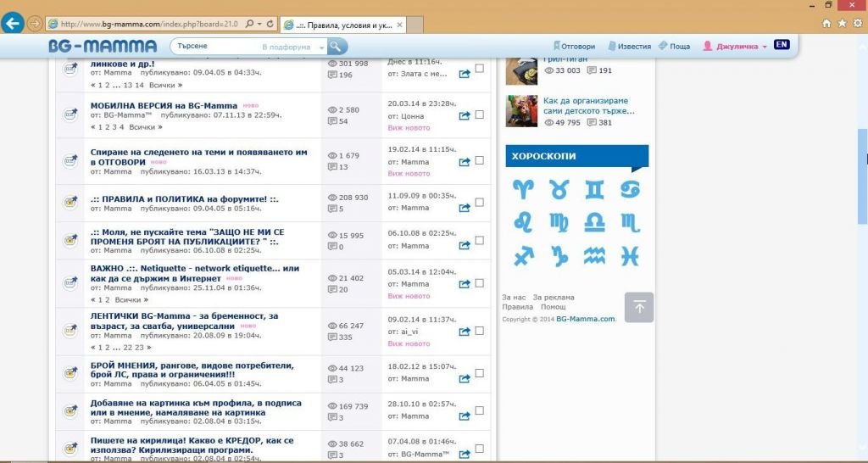Open the Aries horoscope icon
Screen dimensions: 868x463
(523, 189)
